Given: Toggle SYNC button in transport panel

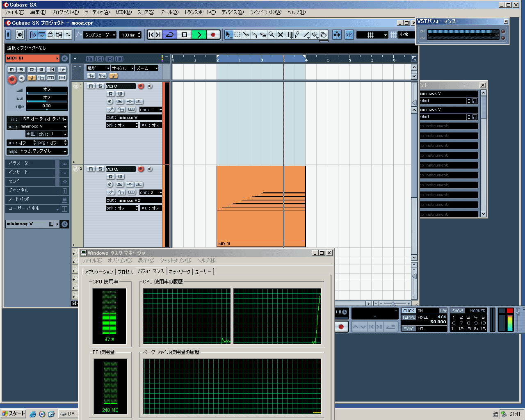Looking at the screenshot, I should (409, 329).
